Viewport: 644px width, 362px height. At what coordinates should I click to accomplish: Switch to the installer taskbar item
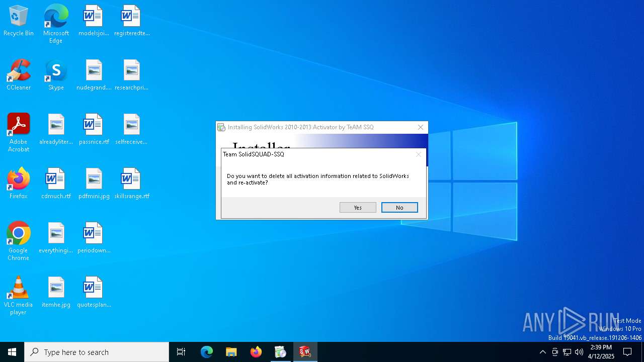280,352
